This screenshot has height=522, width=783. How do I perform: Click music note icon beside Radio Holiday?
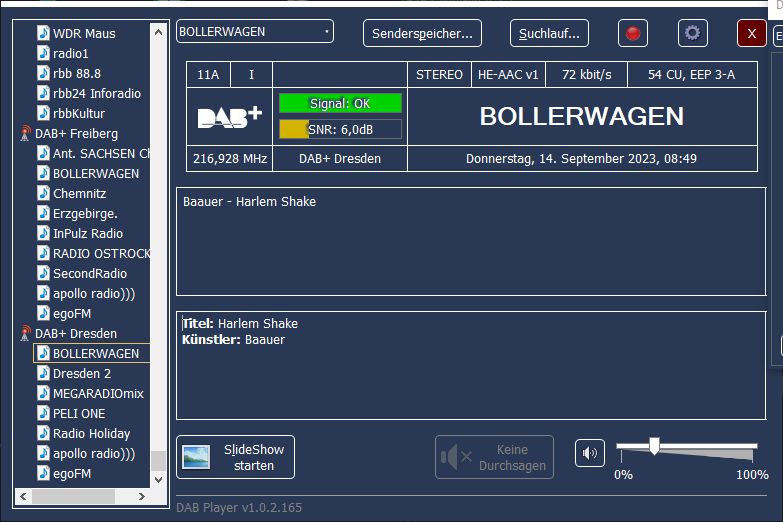(43, 433)
